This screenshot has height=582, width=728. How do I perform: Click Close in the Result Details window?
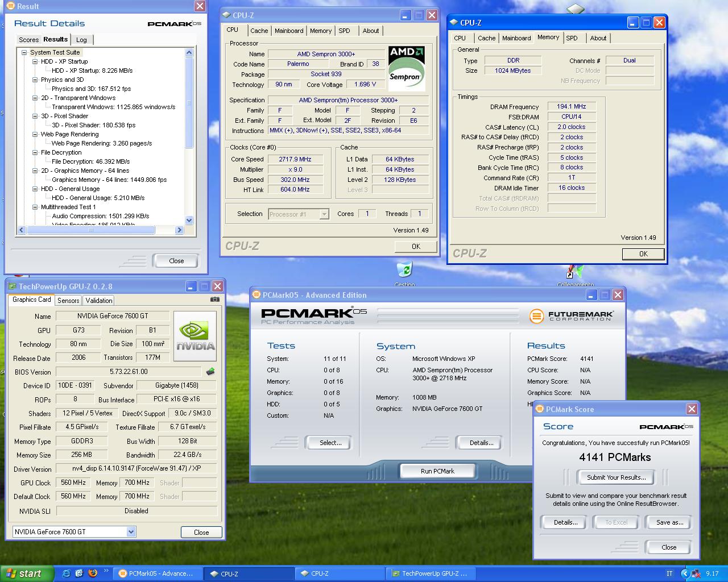176,261
